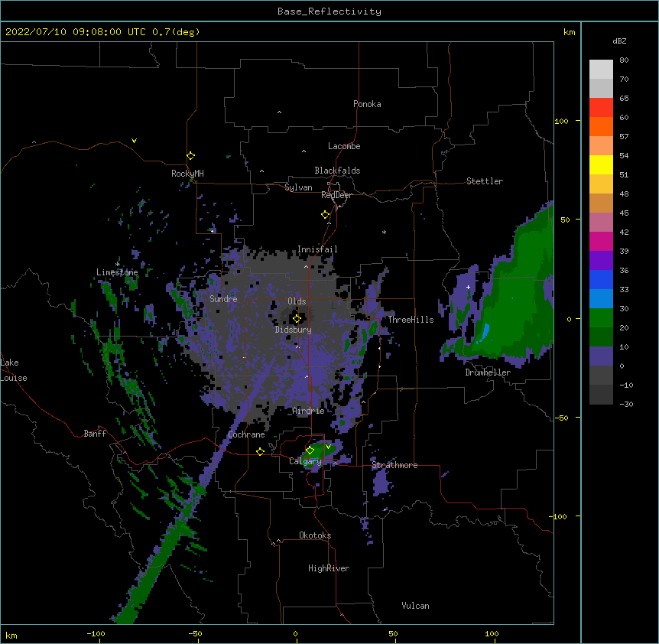This screenshot has width=659, height=644.
Task: Click the yellow V marker east of Calgary
Action: [328, 447]
